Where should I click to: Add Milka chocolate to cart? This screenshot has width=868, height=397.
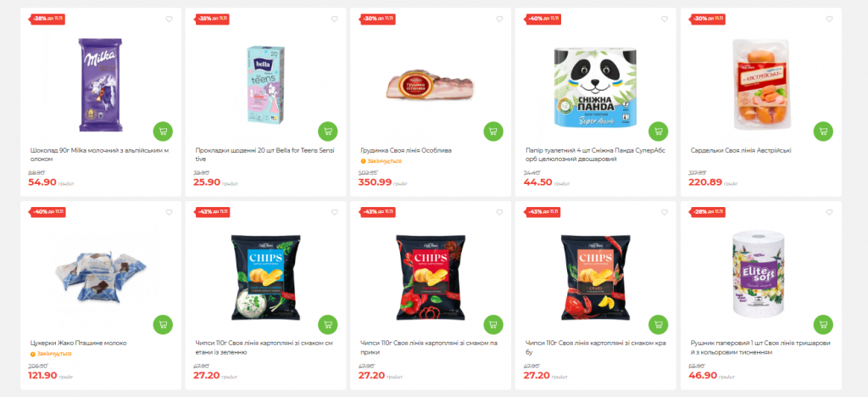[x=163, y=131]
